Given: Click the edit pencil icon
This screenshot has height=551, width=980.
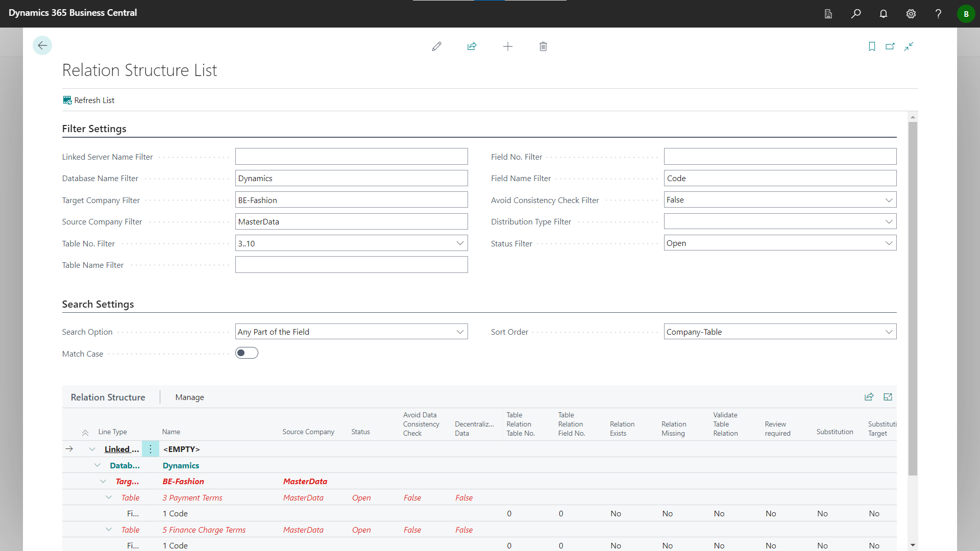Looking at the screenshot, I should tap(436, 46).
